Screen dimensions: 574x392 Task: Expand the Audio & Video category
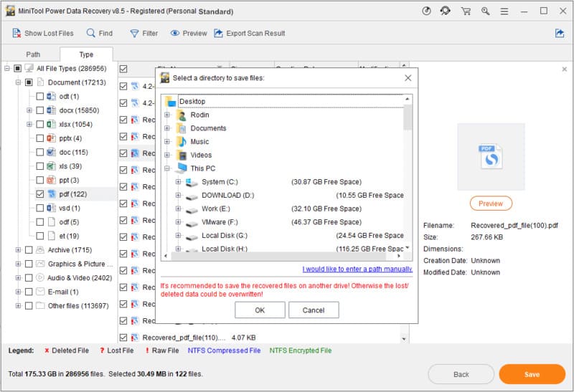(x=18, y=278)
